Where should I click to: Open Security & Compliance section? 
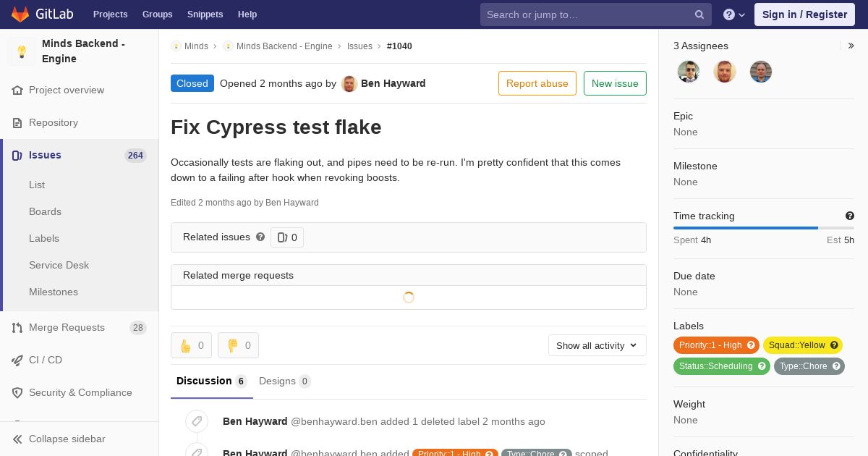pyautogui.click(x=80, y=392)
